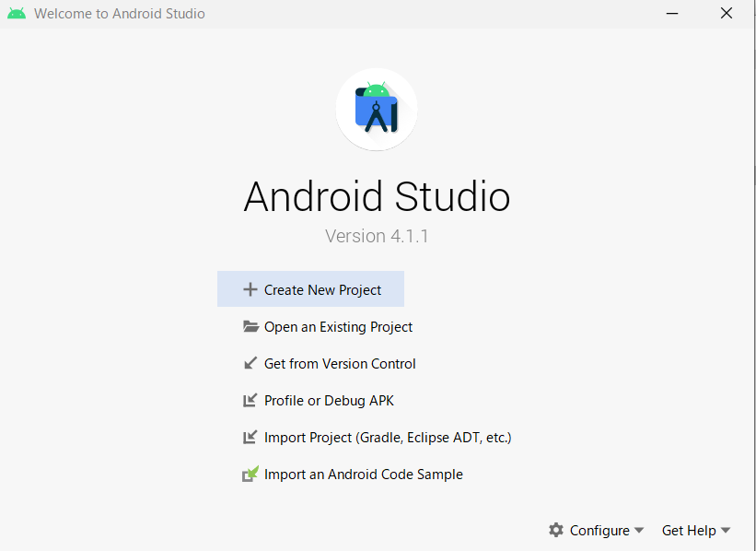Click the arrow icon for Get from Version Control
756x551 pixels.
click(250, 363)
